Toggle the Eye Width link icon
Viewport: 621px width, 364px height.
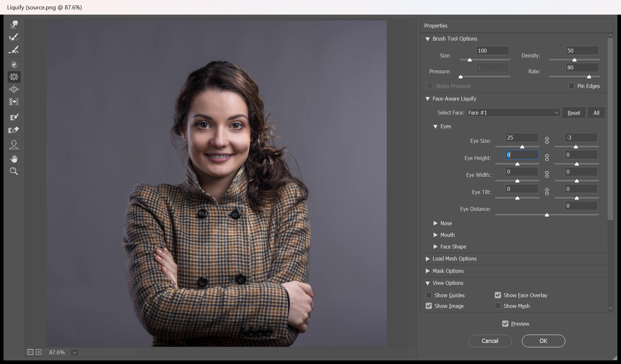[547, 175]
